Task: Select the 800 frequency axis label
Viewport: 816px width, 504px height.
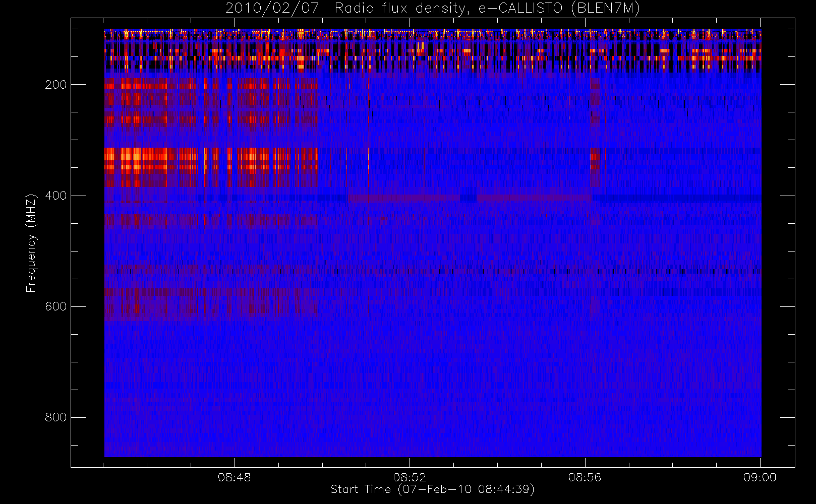Action: (x=55, y=417)
